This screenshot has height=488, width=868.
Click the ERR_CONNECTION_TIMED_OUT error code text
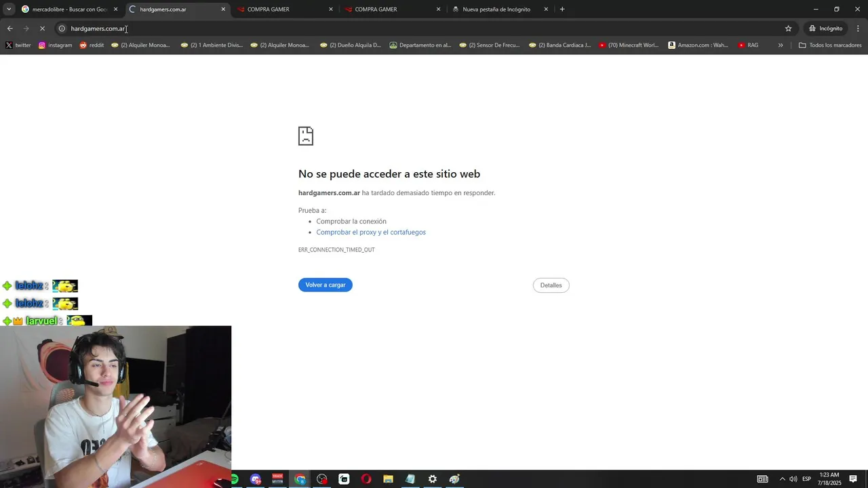click(x=336, y=250)
